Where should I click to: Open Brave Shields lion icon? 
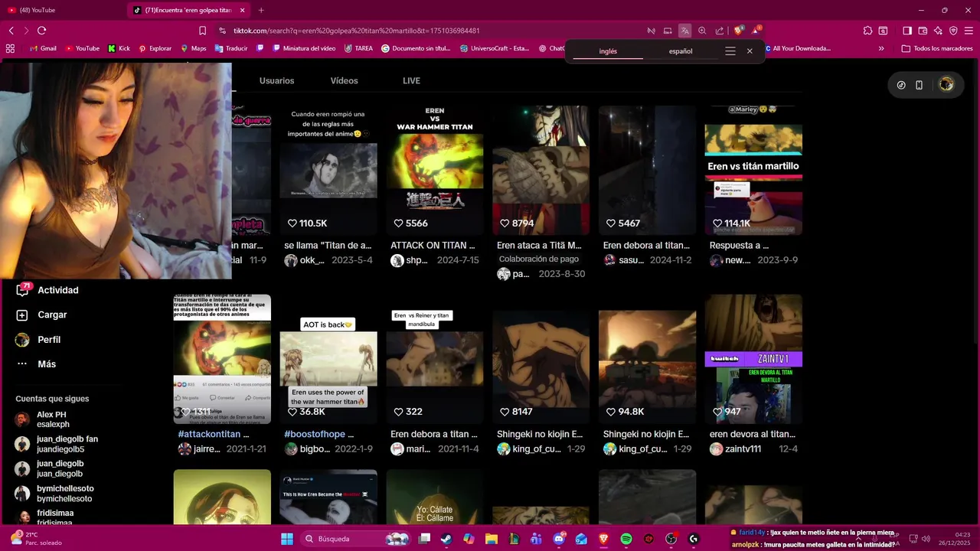pyautogui.click(x=738, y=31)
